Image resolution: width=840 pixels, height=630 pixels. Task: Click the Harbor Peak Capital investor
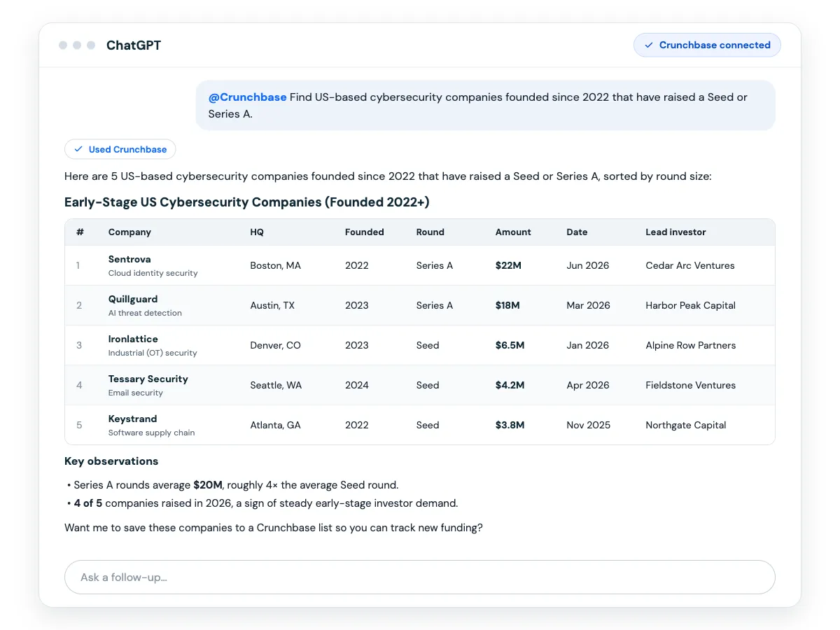pyautogui.click(x=690, y=305)
